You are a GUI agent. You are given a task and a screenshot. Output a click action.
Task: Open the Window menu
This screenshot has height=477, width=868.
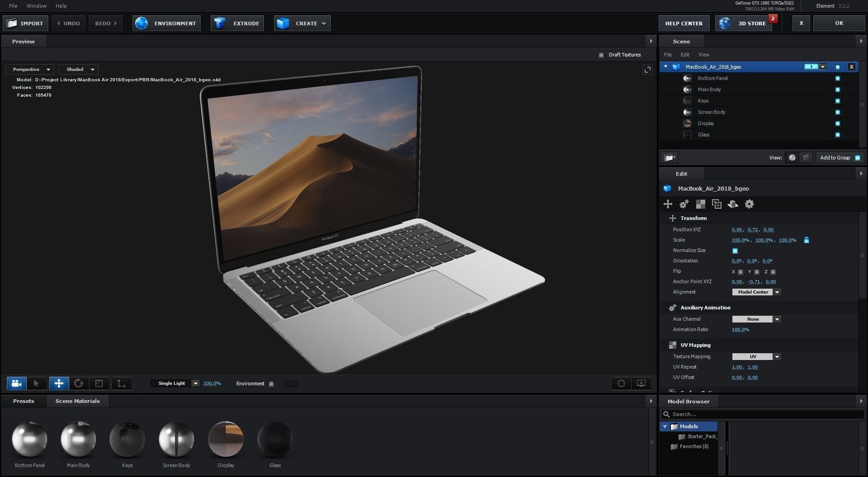click(x=37, y=6)
